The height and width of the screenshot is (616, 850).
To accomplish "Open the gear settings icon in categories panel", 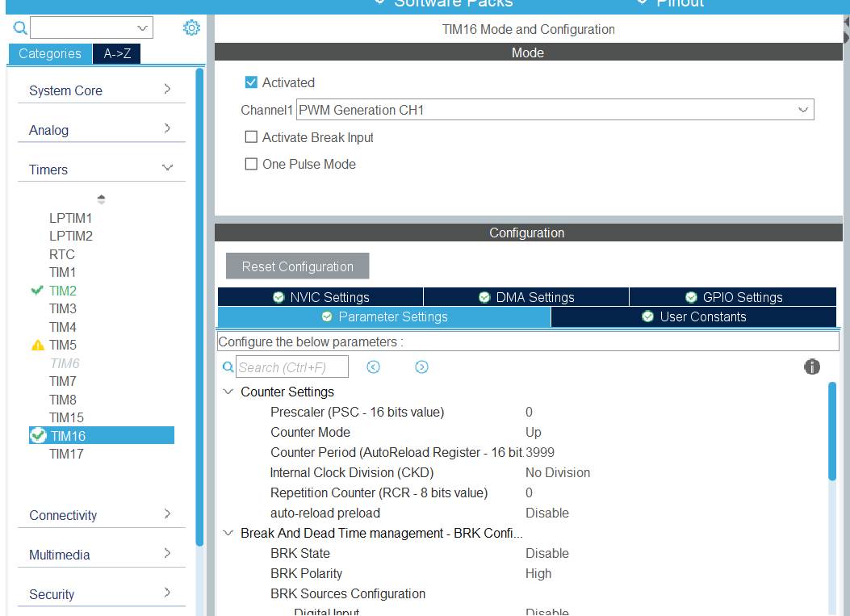I will [x=191, y=27].
